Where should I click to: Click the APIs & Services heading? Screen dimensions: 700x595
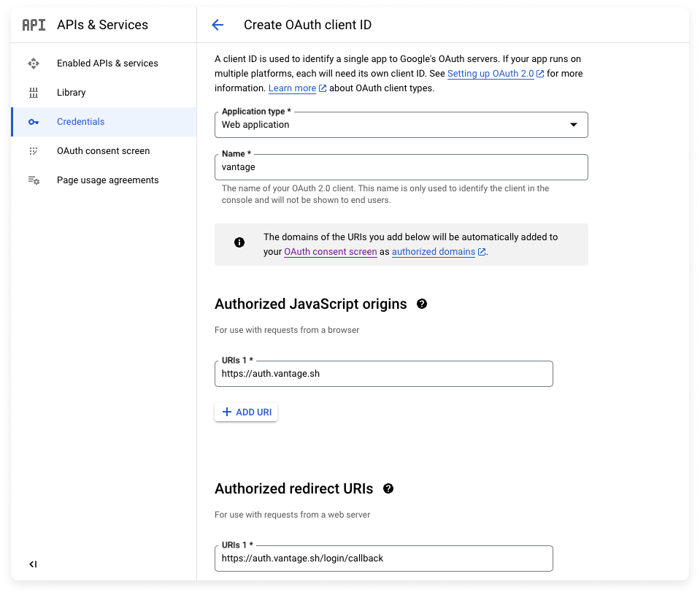click(103, 25)
